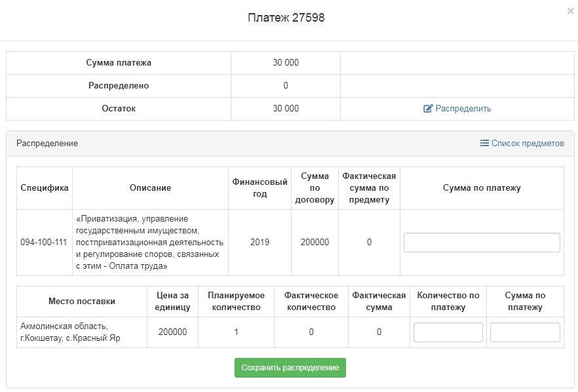Click the Приватизация description text cell
This screenshot has height=392, width=578.
click(150, 243)
